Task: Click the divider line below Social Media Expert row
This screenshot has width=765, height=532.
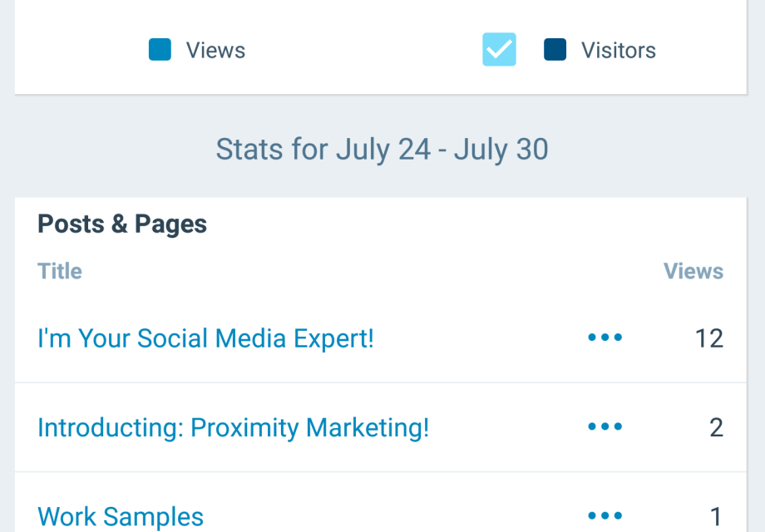Action: [382, 382]
